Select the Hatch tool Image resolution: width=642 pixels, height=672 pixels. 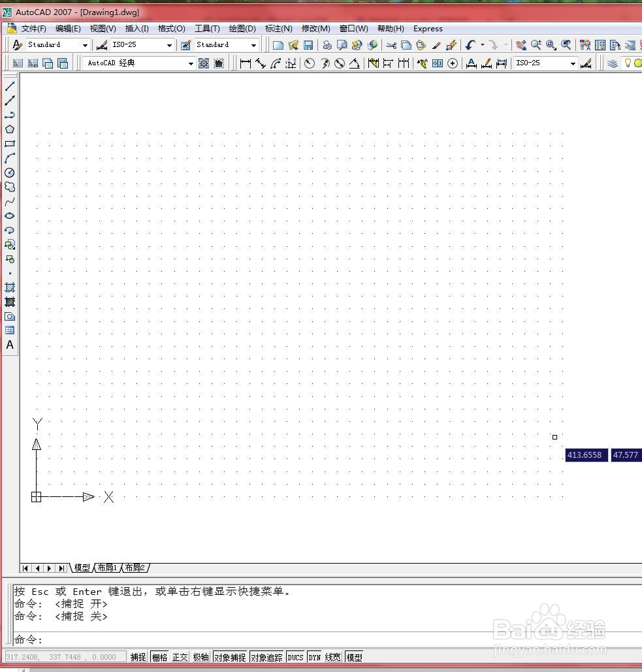point(10,287)
